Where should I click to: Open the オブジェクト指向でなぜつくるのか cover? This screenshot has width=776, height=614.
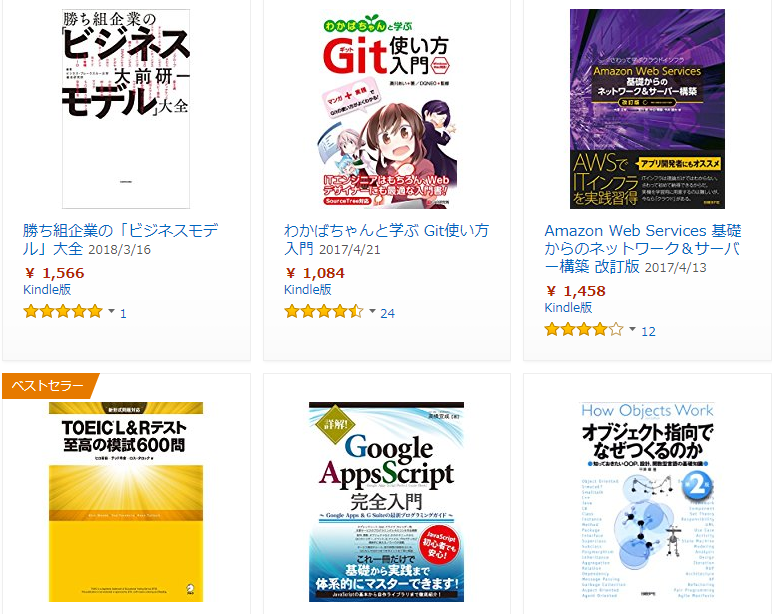click(647, 502)
